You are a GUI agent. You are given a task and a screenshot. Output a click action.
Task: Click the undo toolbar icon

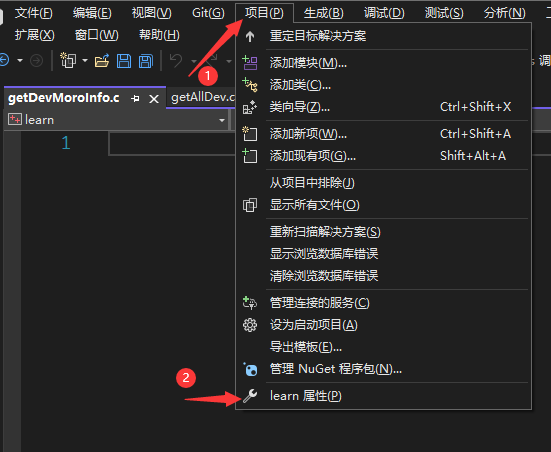pyautogui.click(x=176, y=60)
